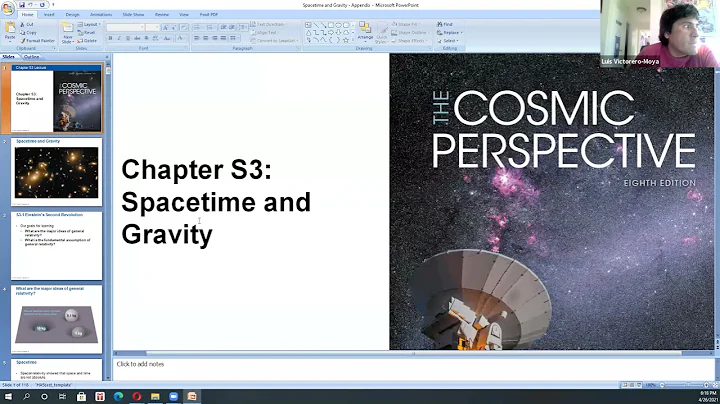The width and height of the screenshot is (720, 404).
Task: Activate Format Painter
Action: pyautogui.click(x=37, y=41)
